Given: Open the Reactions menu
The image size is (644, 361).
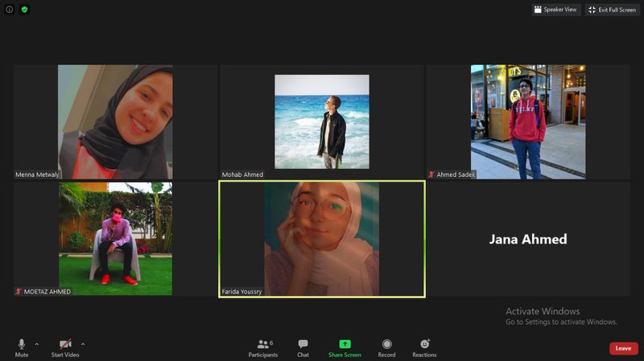Looking at the screenshot, I should point(424,347).
